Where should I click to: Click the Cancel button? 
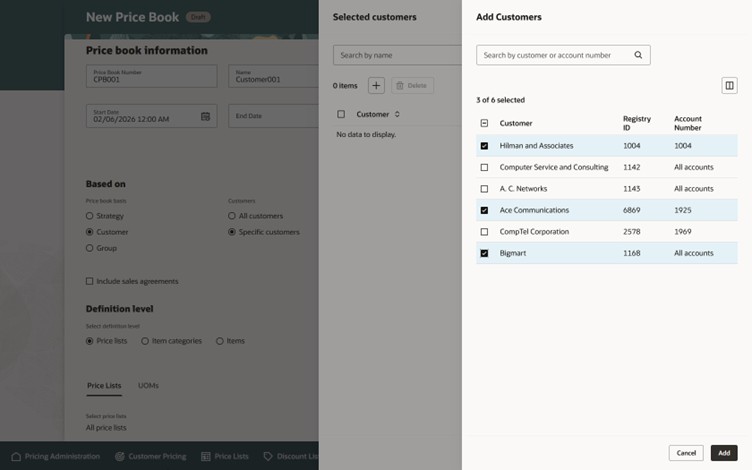click(686, 453)
